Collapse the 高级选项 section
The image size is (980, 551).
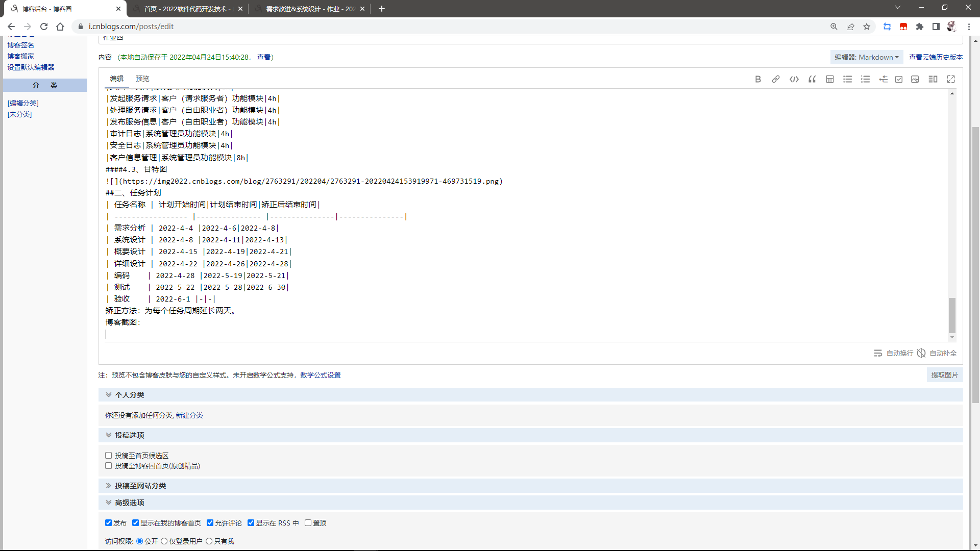129,503
